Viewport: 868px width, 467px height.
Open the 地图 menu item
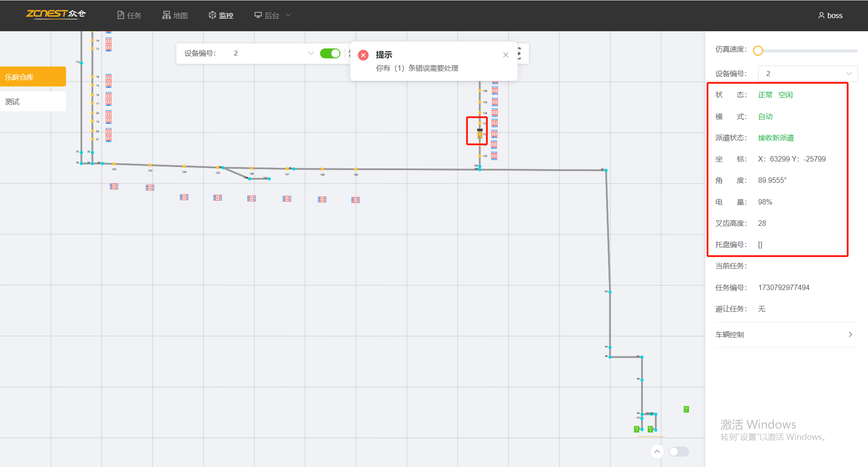[x=175, y=15]
